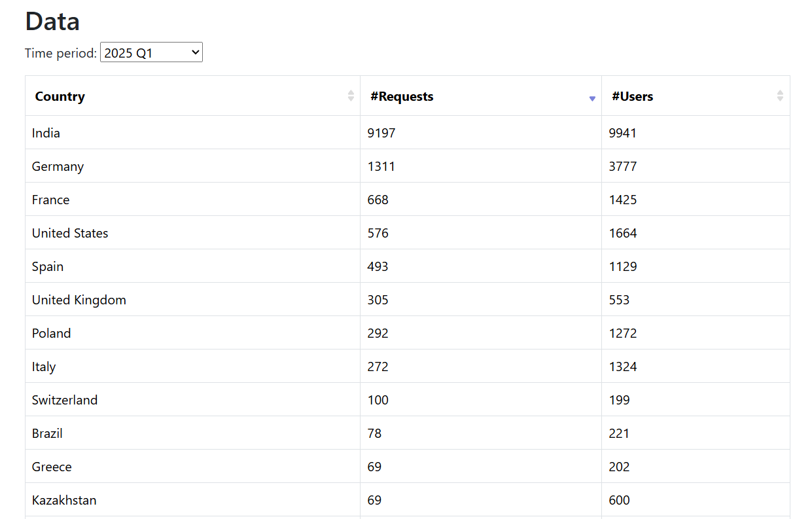Viewport: 812px width, 519px height.
Task: Click Brazil's requests value 78
Action: click(374, 434)
